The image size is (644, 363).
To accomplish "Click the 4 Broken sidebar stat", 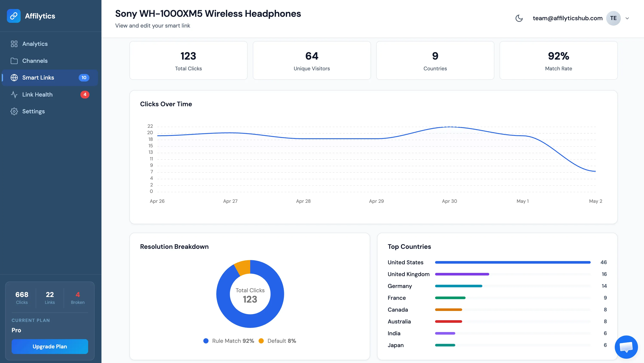I will (x=78, y=298).
